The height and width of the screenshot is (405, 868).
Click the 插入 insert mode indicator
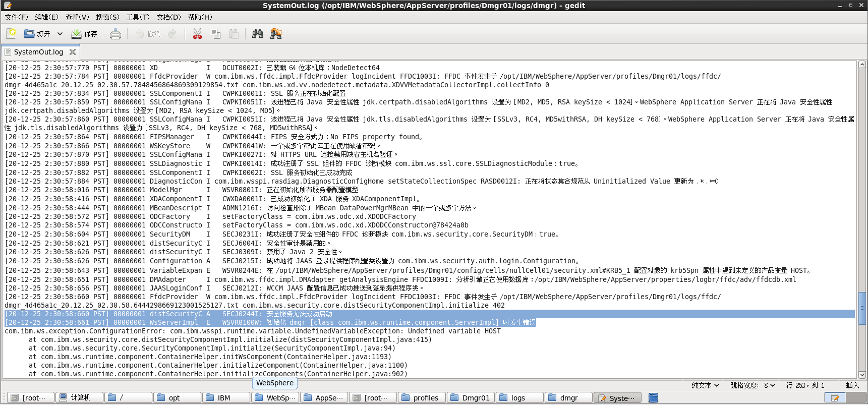click(852, 385)
